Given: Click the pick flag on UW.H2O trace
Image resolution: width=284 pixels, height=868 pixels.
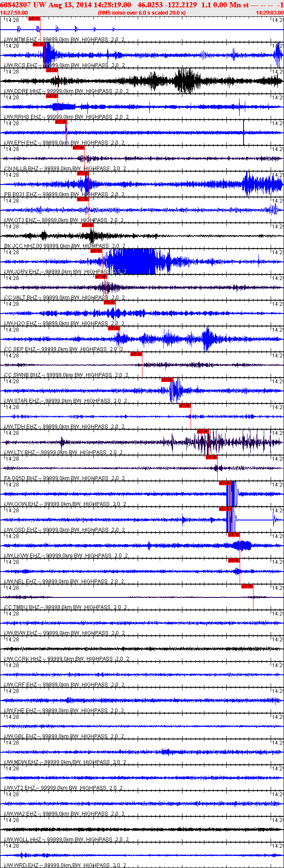Looking at the screenshot, I should point(110,302).
